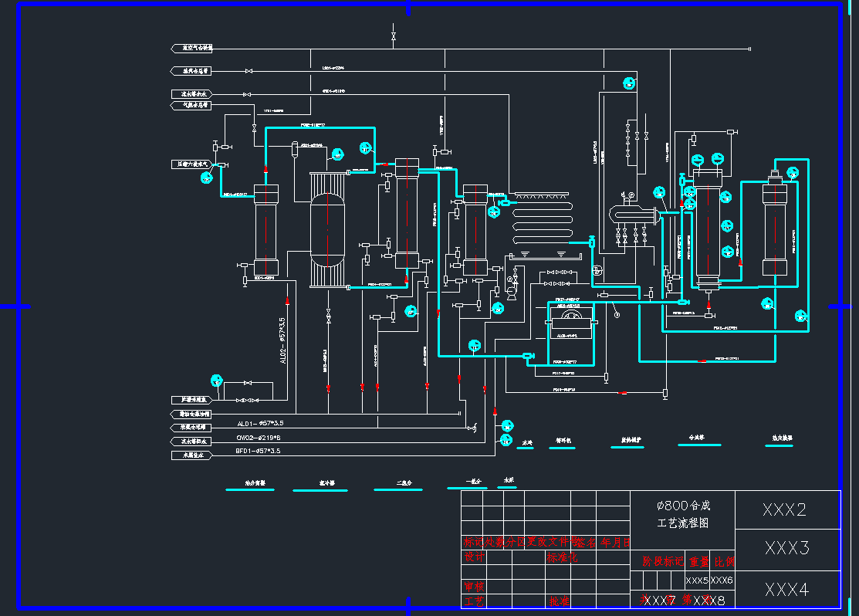Screen dimensions: 859x616
Task: Click the 年月日 column header
Action: (x=615, y=542)
